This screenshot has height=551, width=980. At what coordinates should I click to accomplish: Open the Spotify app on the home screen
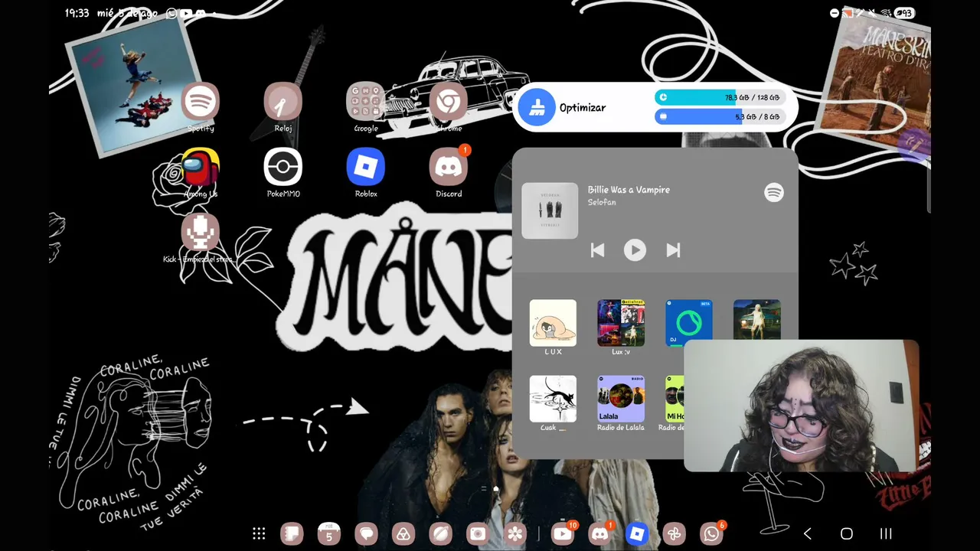(x=201, y=102)
